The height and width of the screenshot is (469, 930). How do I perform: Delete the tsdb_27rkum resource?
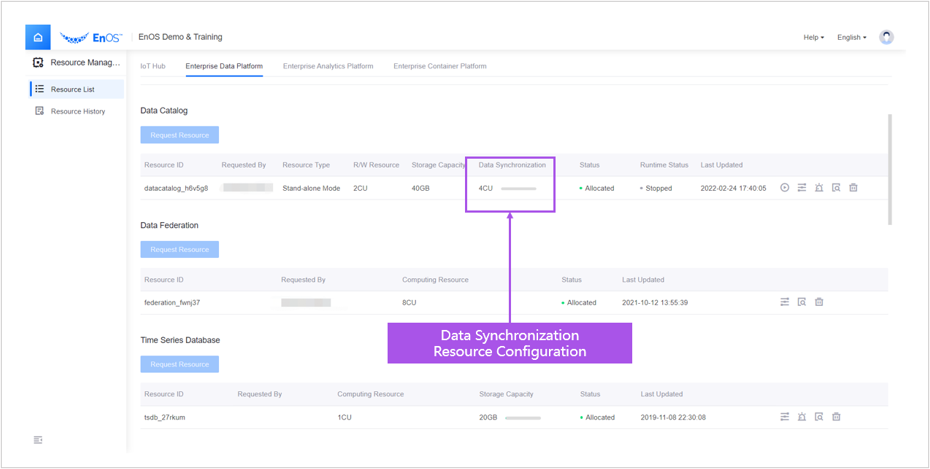tap(836, 417)
